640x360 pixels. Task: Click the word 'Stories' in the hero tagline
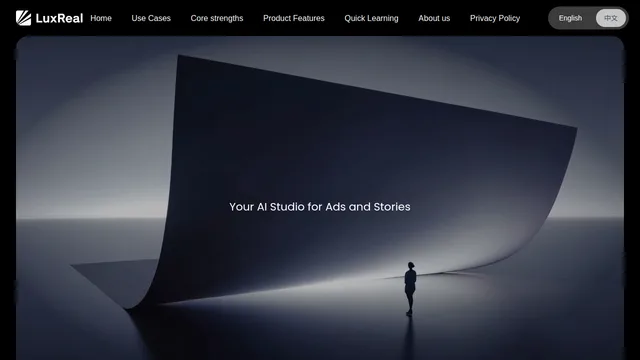point(392,207)
